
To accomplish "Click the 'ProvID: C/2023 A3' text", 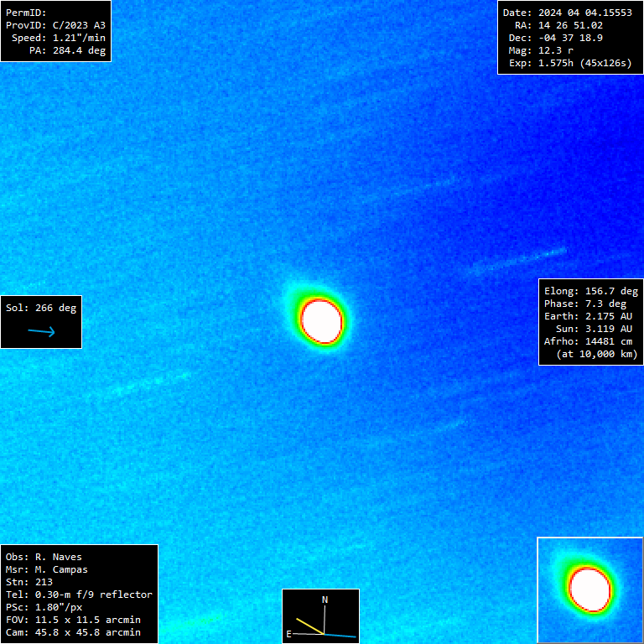I will pyautogui.click(x=56, y=25).
